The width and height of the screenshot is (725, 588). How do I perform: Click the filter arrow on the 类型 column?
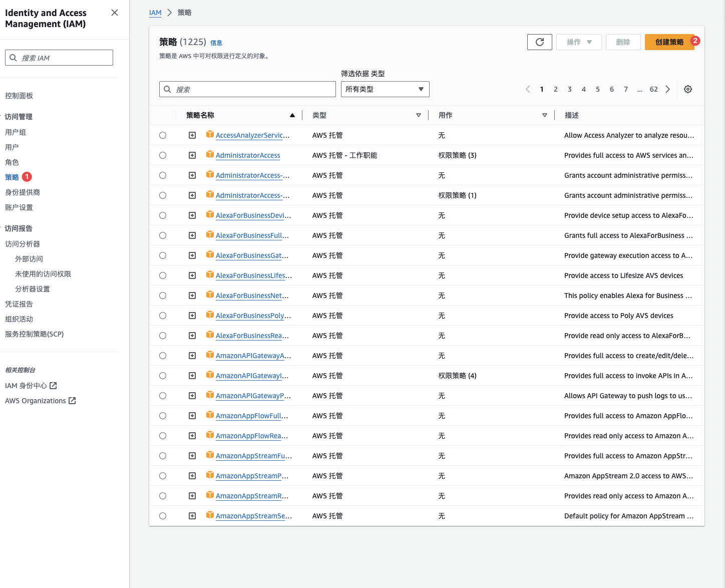[x=419, y=115]
